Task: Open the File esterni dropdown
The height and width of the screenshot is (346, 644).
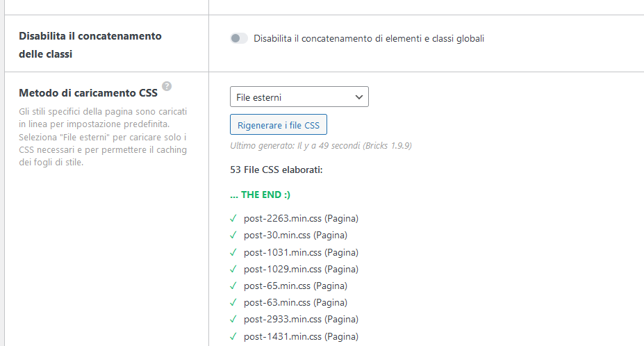Action: click(299, 97)
